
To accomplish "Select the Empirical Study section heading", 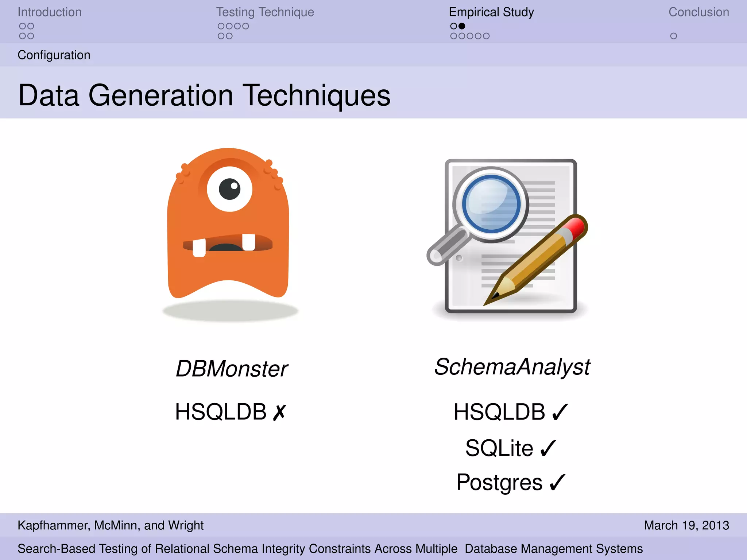I will pyautogui.click(x=491, y=12).
